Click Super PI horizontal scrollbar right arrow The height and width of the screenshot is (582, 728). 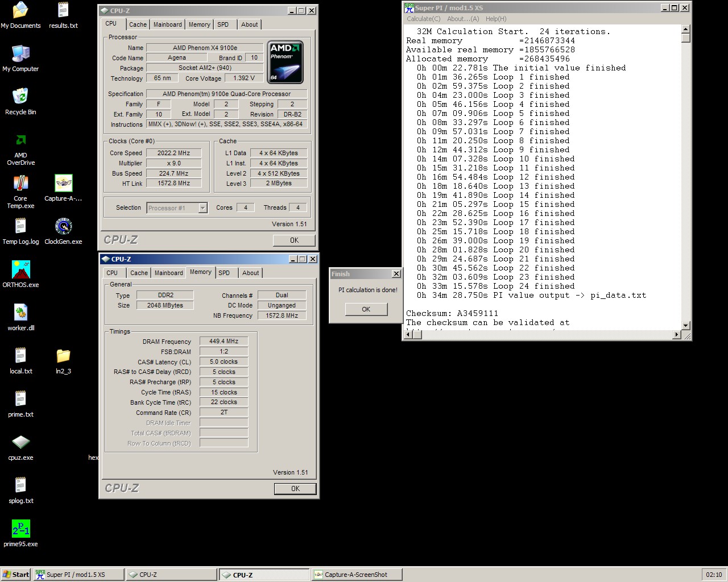point(677,335)
